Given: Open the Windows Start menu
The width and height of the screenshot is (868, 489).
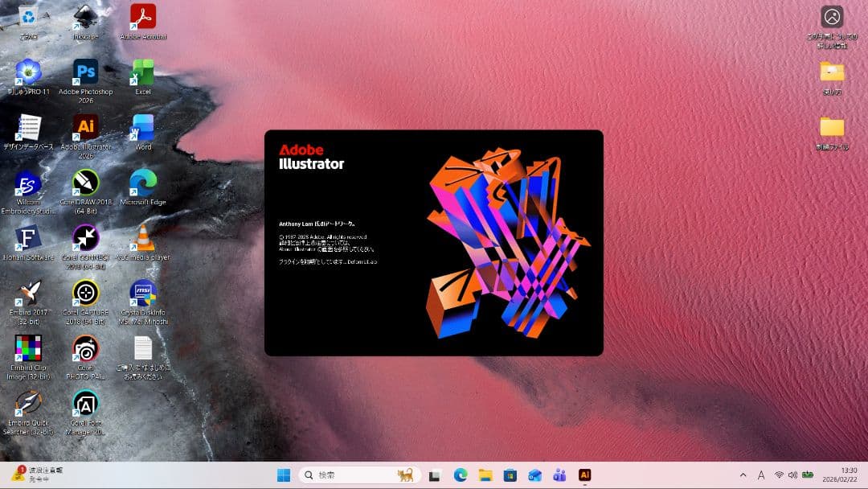Looking at the screenshot, I should [284, 475].
